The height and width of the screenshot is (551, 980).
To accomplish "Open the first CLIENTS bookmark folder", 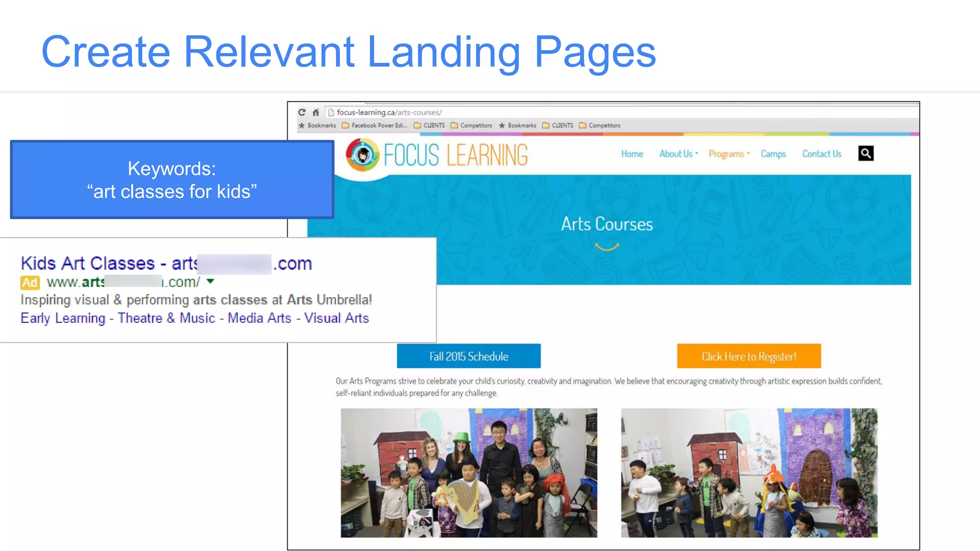I will pos(429,125).
